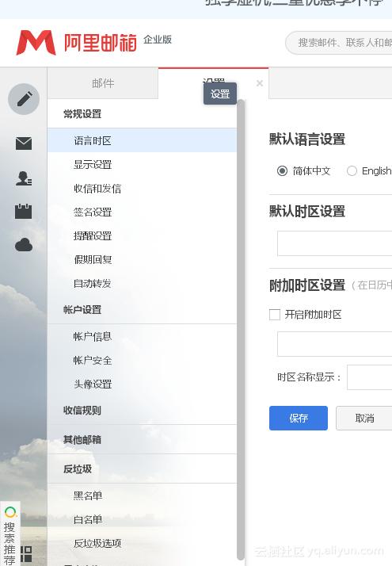Select the 简体中文 language radio button
Image resolution: width=392 pixels, height=566 pixels.
(282, 170)
